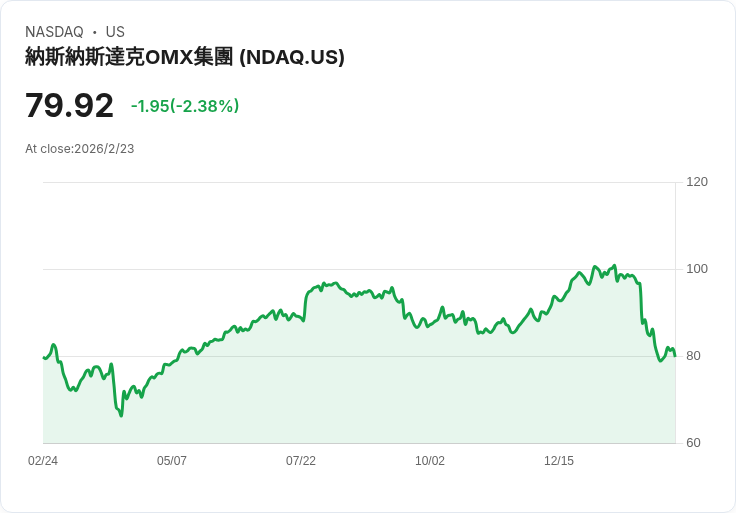The width and height of the screenshot is (736, 513).
Task: Click the current price 79.92
Action: click(x=69, y=105)
